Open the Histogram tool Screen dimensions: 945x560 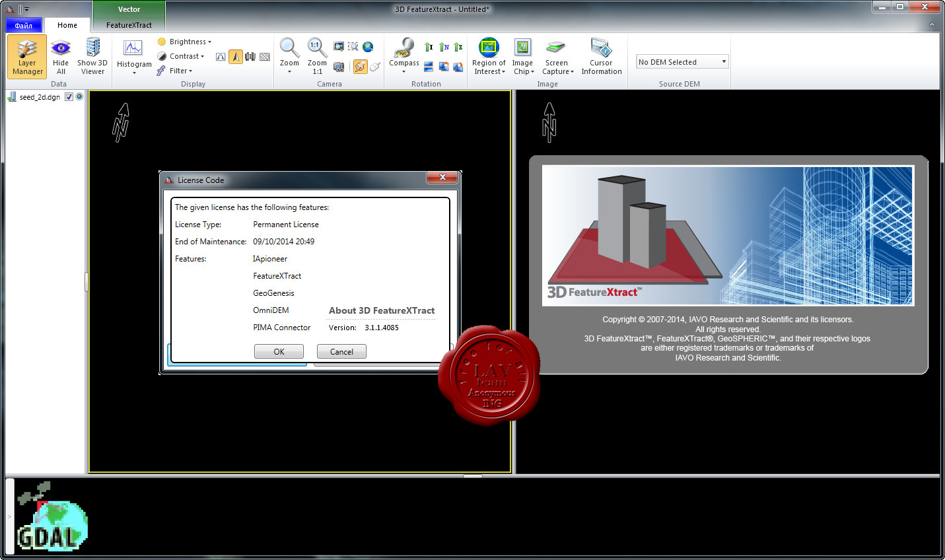pos(134,53)
